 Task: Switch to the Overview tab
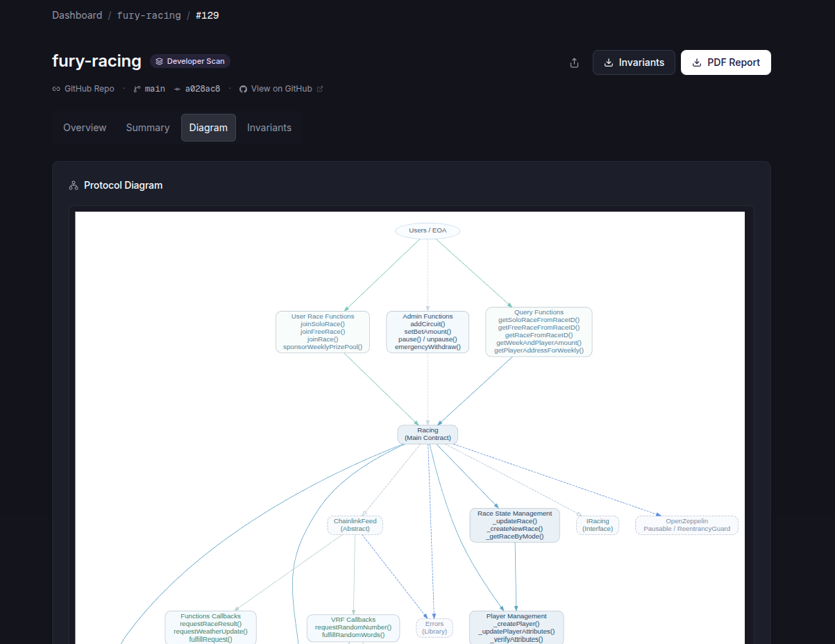click(85, 128)
